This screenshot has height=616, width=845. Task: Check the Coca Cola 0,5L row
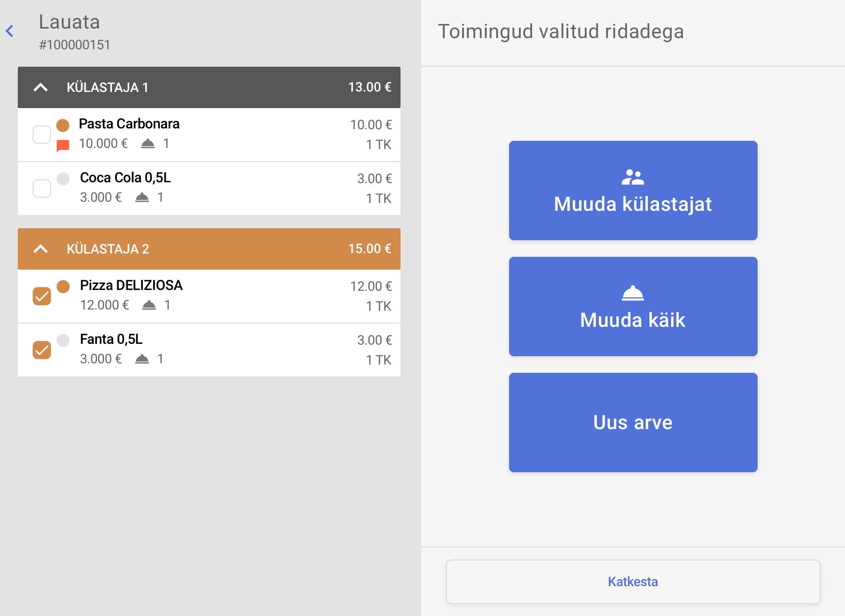(42, 188)
